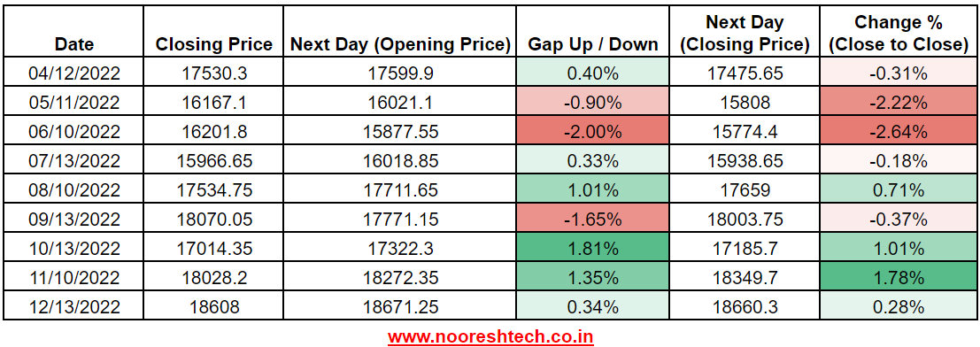Select closing price 18608 cell
Image resolution: width=980 pixels, height=347 pixels.
tap(213, 306)
